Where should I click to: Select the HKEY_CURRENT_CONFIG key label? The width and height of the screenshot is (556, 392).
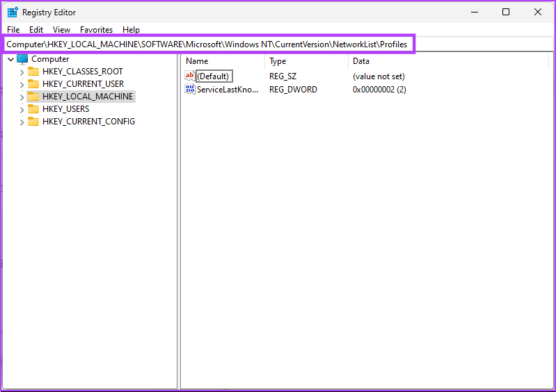point(88,122)
